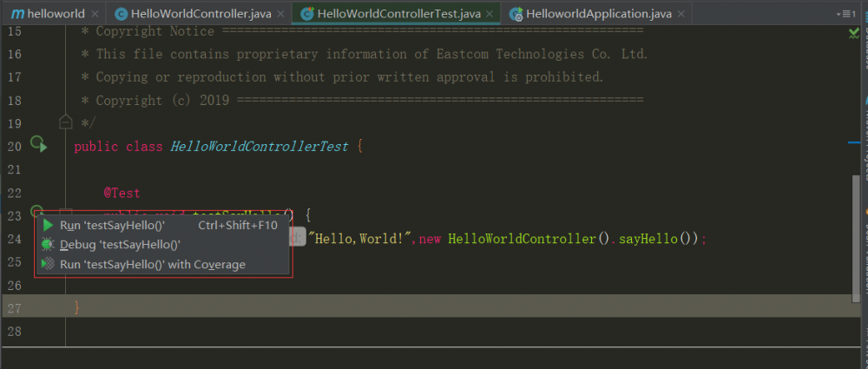
Task: Show the hidden tabs list dropdown
Action: [847, 13]
